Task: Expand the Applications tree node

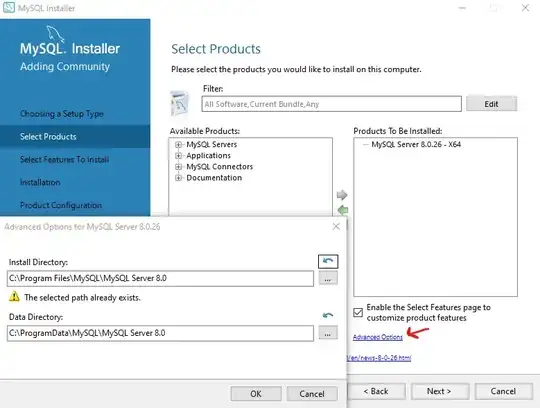Action: (x=178, y=156)
